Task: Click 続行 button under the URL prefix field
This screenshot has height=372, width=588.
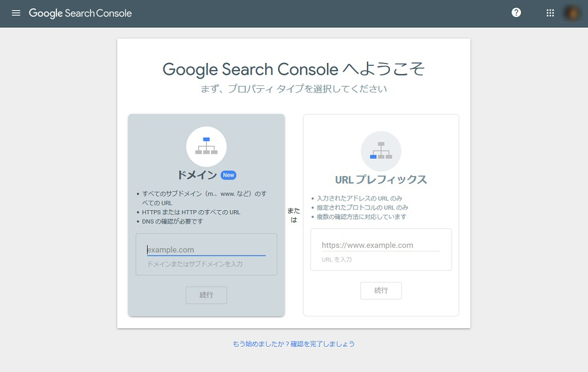Action: pos(381,291)
